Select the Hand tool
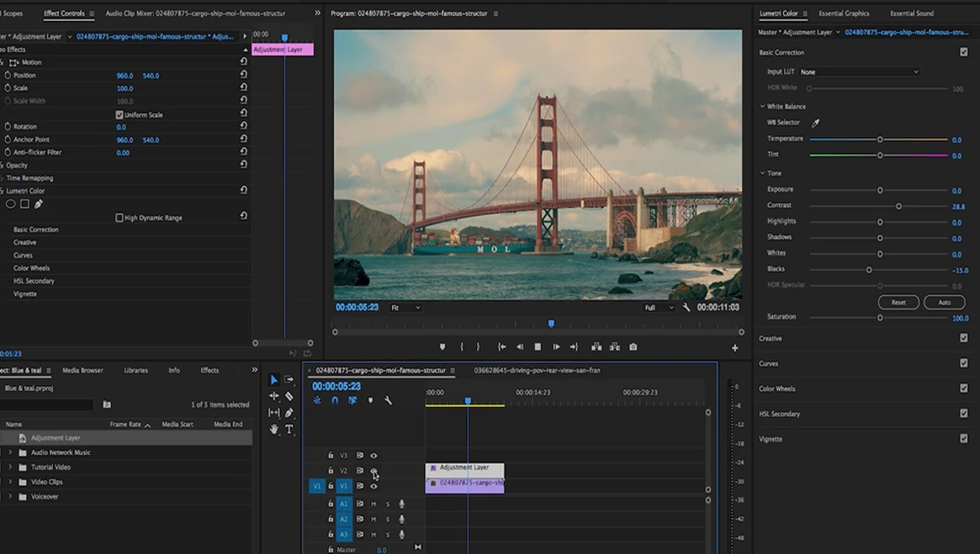 click(x=274, y=429)
